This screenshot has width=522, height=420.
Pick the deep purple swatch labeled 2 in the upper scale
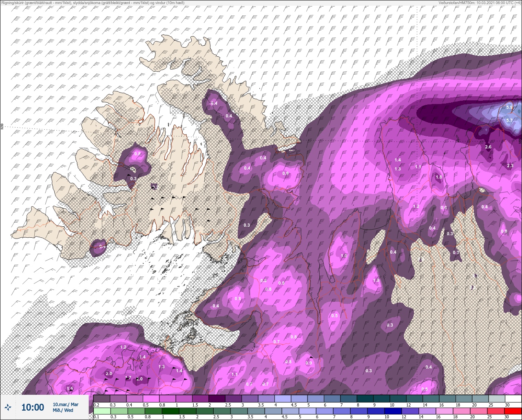217,398
